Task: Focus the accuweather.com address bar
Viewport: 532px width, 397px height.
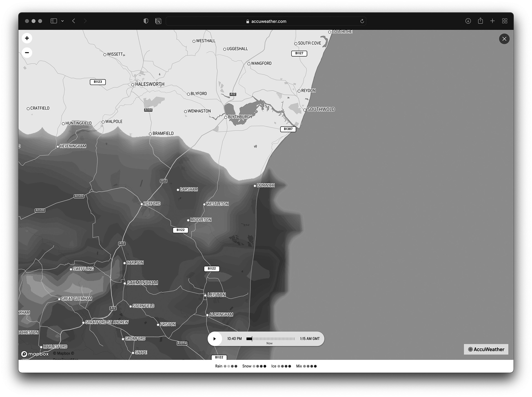Action: click(266, 21)
